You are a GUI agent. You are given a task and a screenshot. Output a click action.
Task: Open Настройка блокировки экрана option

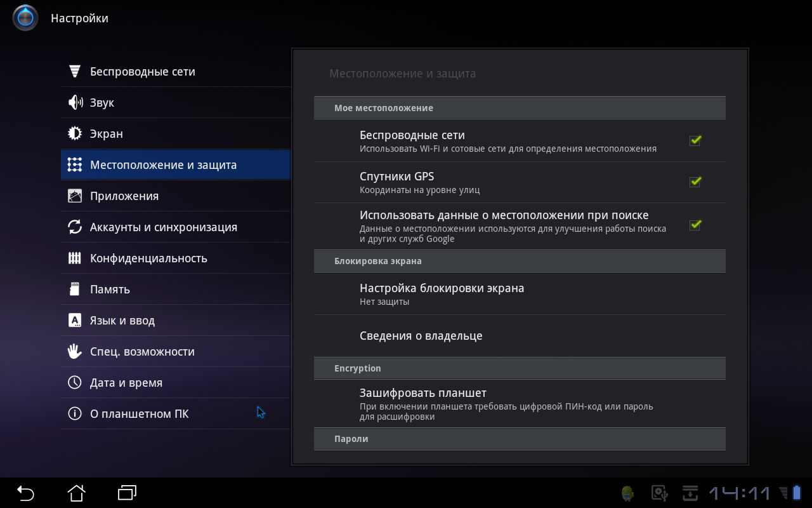click(442, 294)
